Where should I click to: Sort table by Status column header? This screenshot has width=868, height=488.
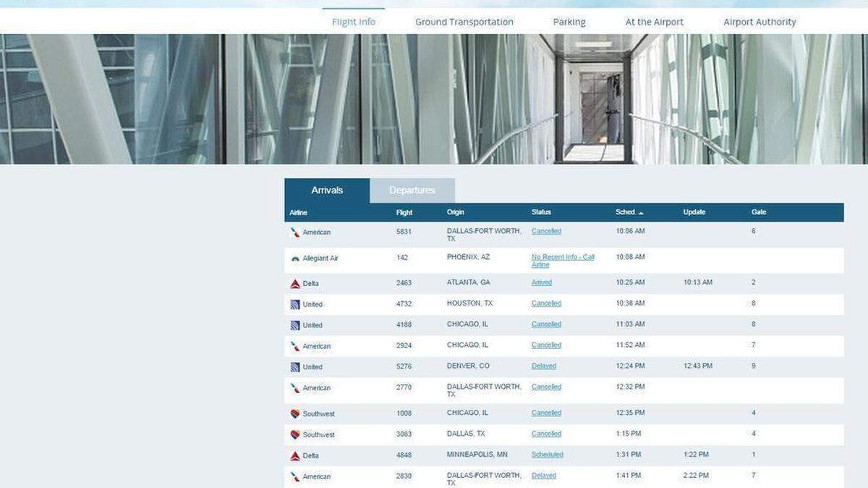[x=541, y=212]
